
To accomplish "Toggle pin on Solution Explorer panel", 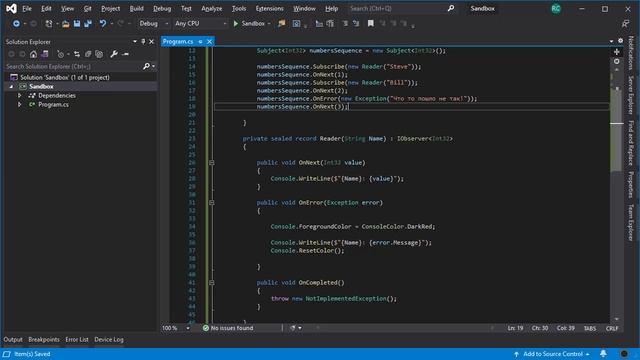I will click(143, 42).
